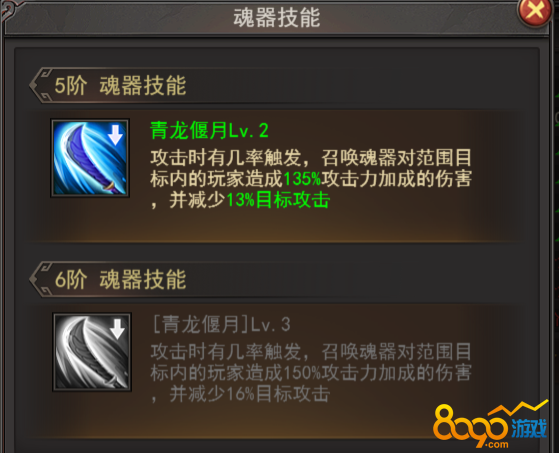
Task: Click the blue 青龙偃月 Lv.2 skill icon
Action: point(90,158)
